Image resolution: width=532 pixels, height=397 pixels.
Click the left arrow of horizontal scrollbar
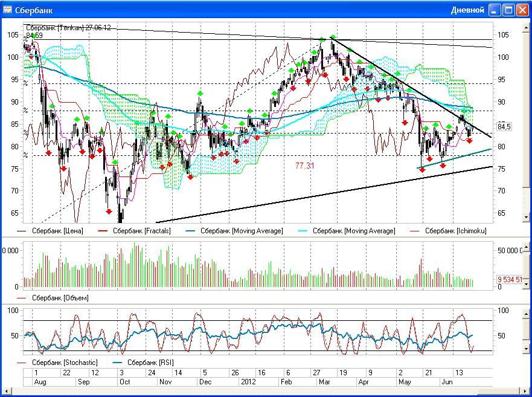coord(6,391)
